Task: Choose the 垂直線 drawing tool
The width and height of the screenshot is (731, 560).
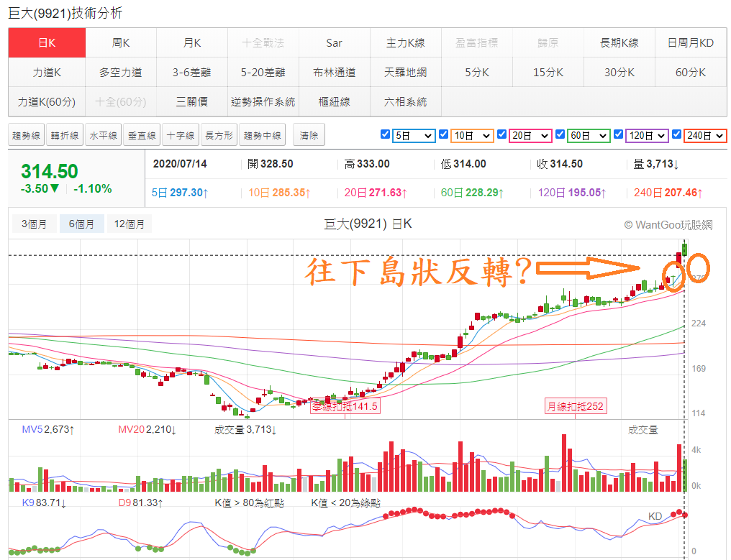Action: pos(142,136)
